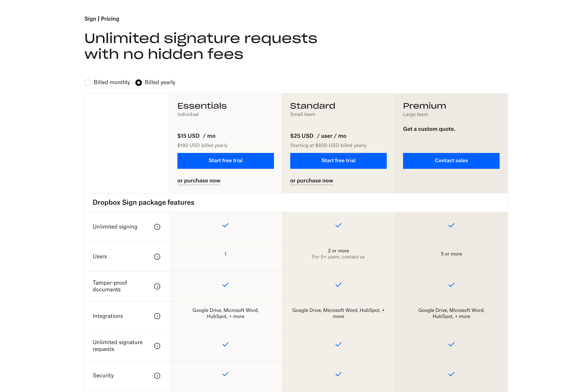This screenshot has height=392, width=588.
Task: Click 'Large team' subtitle under Premium
Action: tap(415, 115)
